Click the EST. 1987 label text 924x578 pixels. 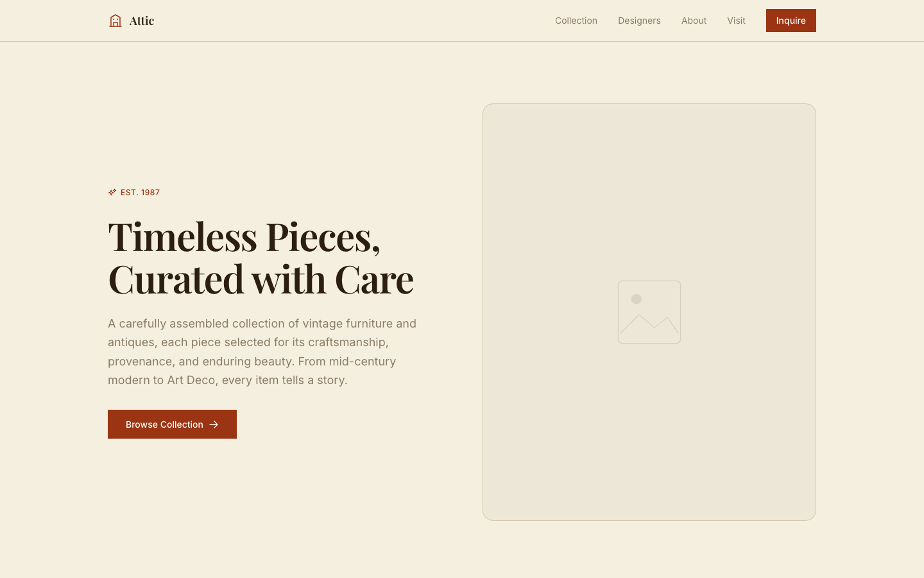pyautogui.click(x=140, y=193)
